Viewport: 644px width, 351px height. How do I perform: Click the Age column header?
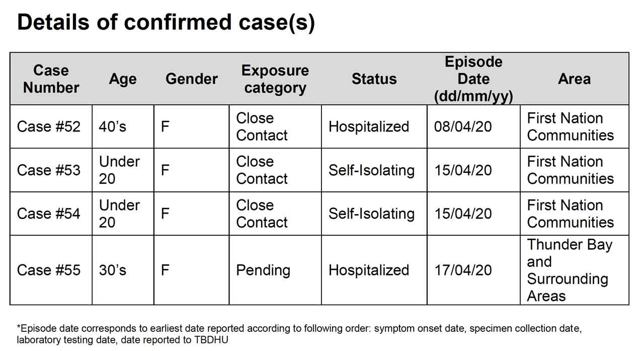(123, 79)
